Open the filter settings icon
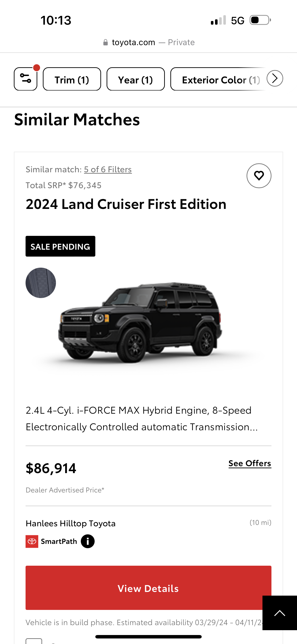 coord(26,79)
